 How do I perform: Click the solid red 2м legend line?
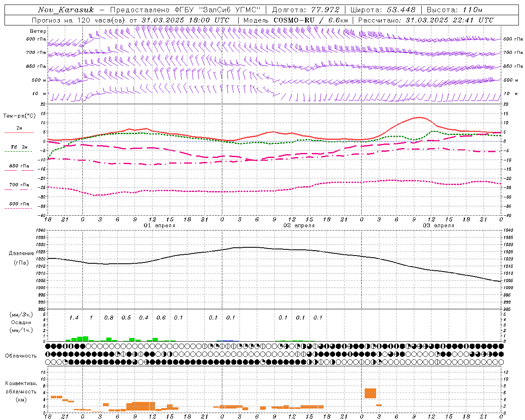point(19,133)
